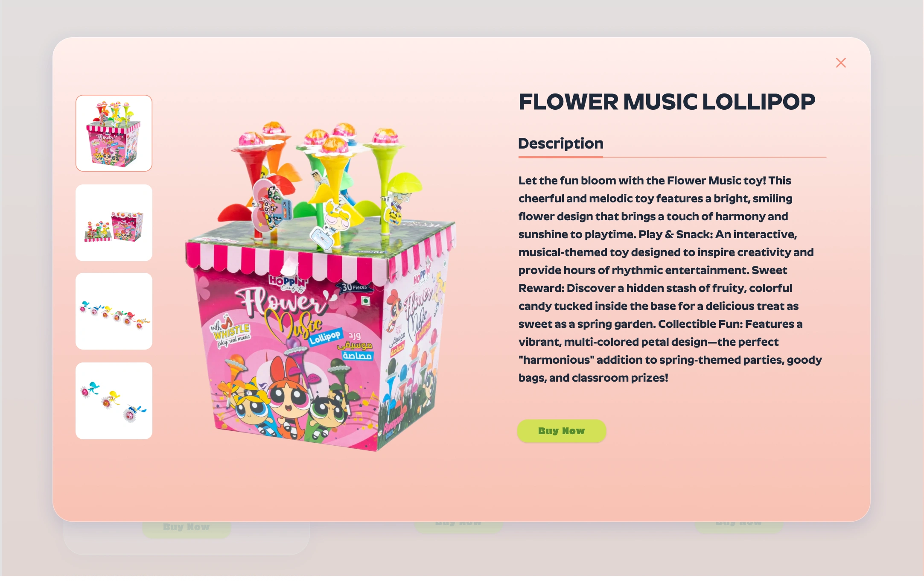This screenshot has height=581, width=924.
Task: Click the with Whistle label on the box front
Action: [x=231, y=331]
